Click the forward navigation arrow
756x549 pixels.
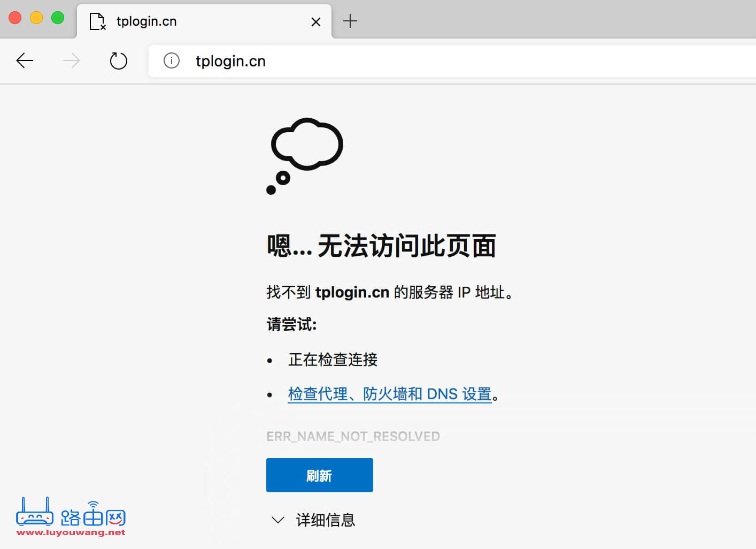[72, 60]
